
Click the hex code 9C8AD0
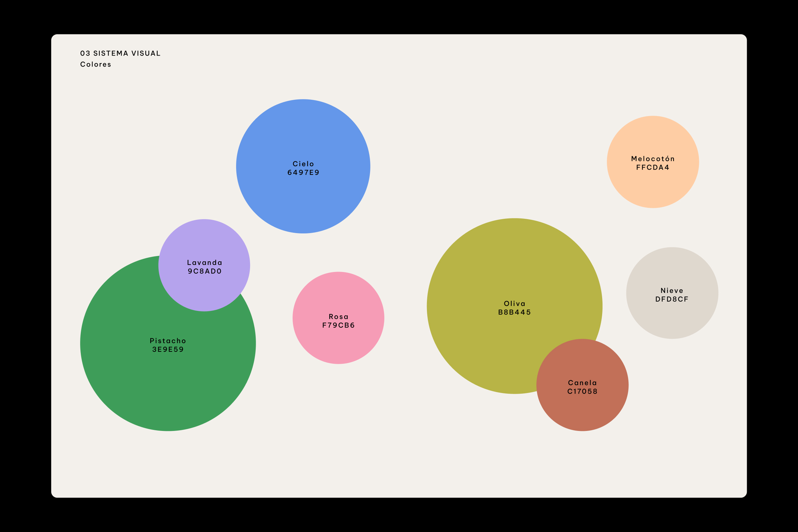point(204,271)
